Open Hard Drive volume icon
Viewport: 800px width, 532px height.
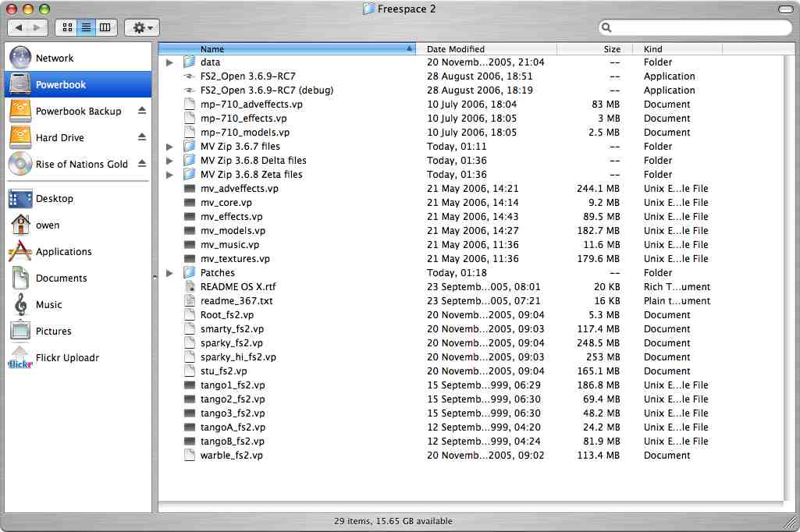click(20, 138)
